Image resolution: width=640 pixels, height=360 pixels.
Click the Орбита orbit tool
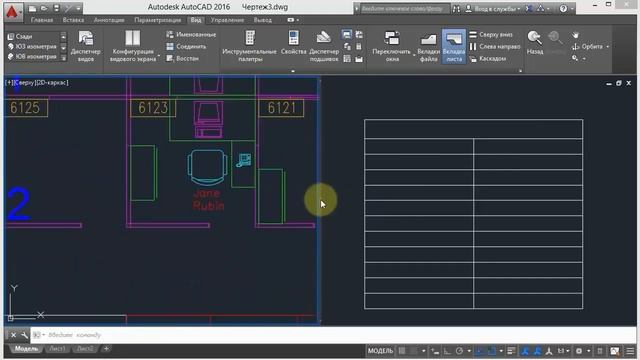pos(587,47)
